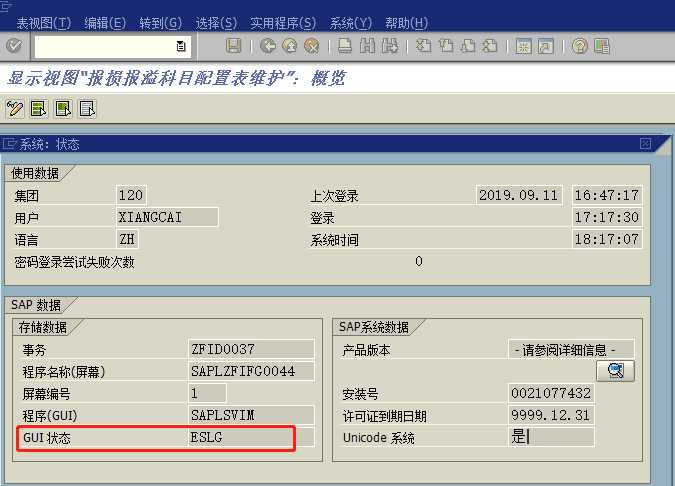675x486 pixels.
Task: Open the 编辑(E) menu
Action: 105,23
